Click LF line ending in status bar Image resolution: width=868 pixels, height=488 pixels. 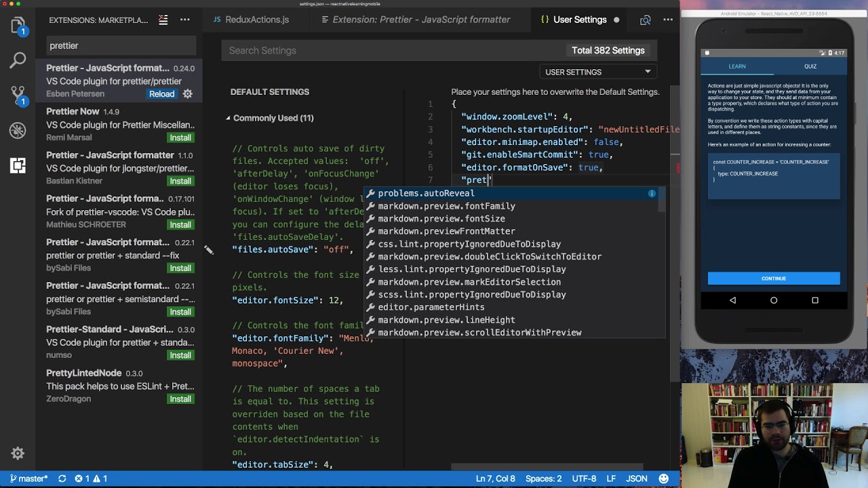[611, 479]
